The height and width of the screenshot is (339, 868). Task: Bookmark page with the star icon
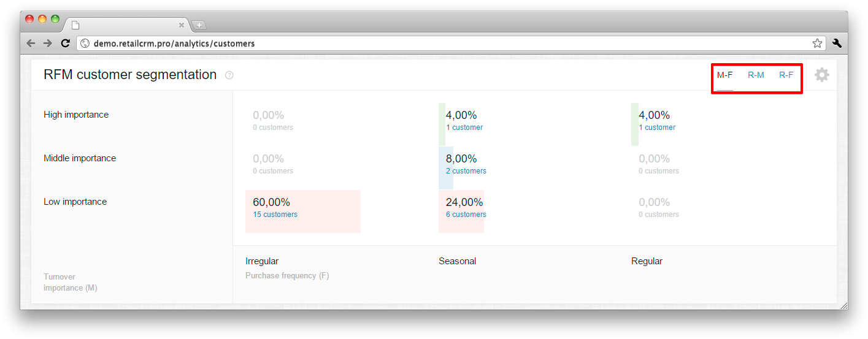pyautogui.click(x=817, y=44)
